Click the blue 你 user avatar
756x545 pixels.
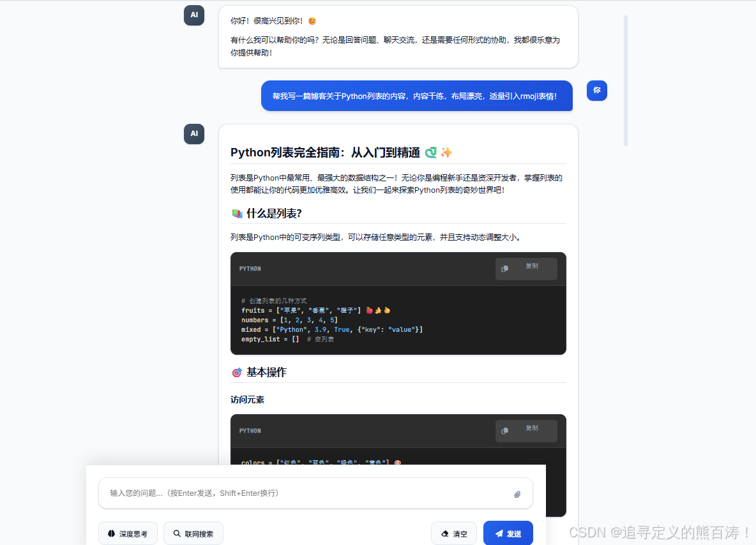[596, 91]
